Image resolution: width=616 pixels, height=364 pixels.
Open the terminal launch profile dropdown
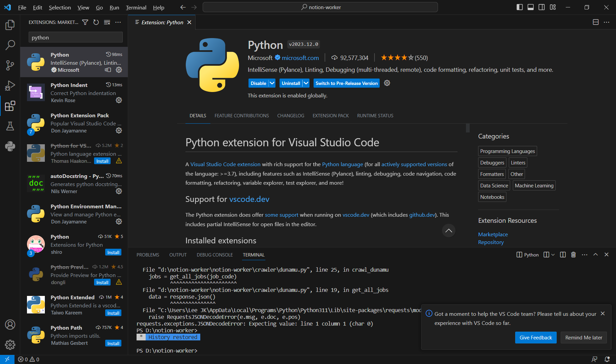[x=553, y=255]
